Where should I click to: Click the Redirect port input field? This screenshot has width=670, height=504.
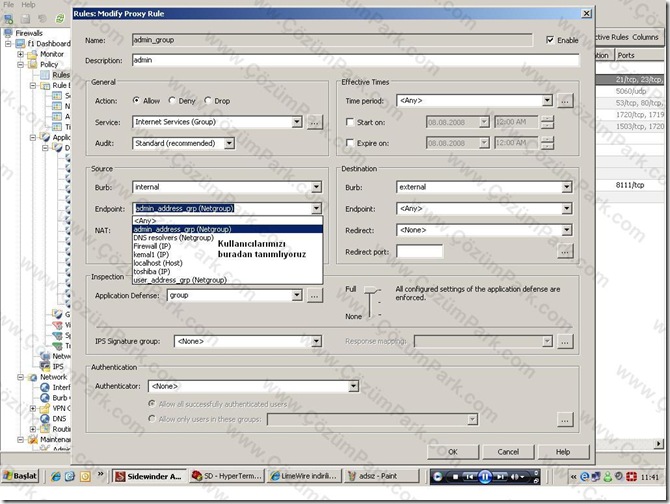(x=420, y=252)
